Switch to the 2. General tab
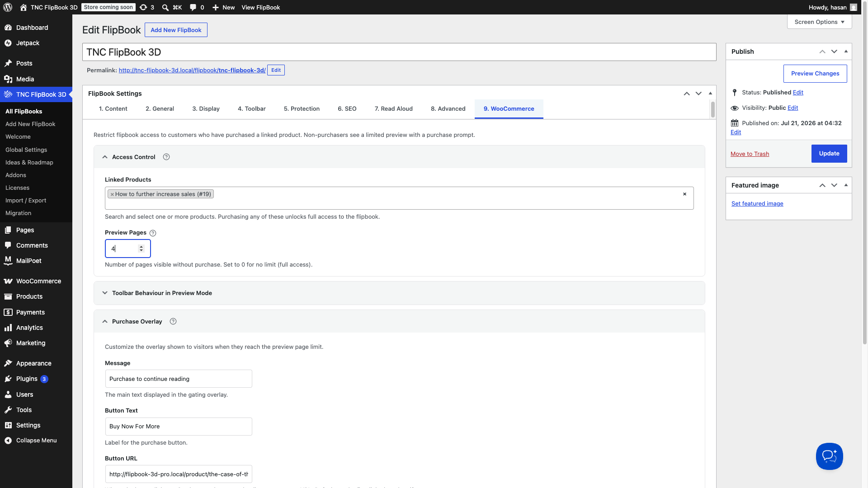Image resolution: width=868 pixels, height=488 pixels. point(160,109)
